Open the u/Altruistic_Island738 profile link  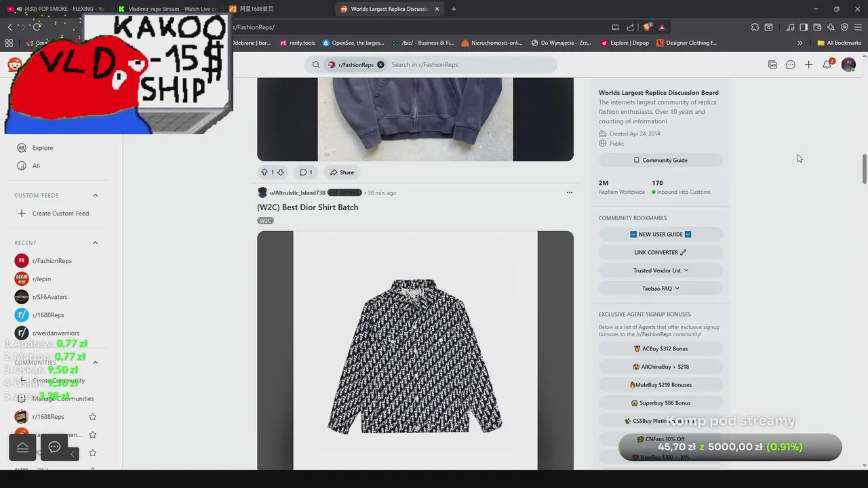(297, 192)
